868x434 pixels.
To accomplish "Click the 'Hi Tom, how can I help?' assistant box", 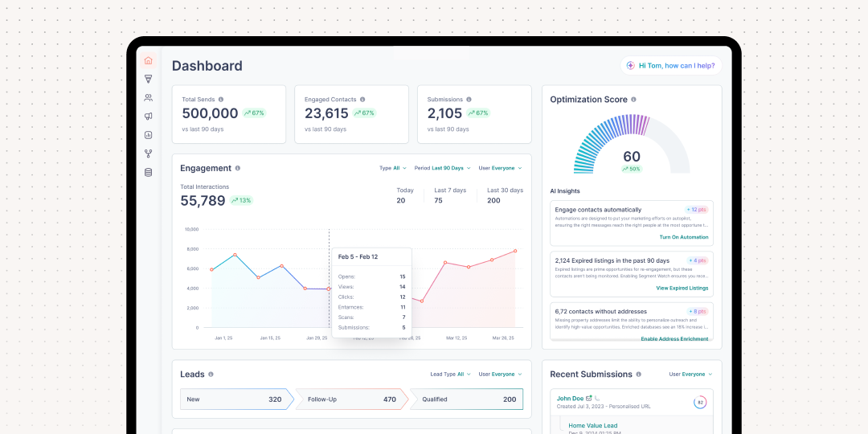I will tap(670, 66).
